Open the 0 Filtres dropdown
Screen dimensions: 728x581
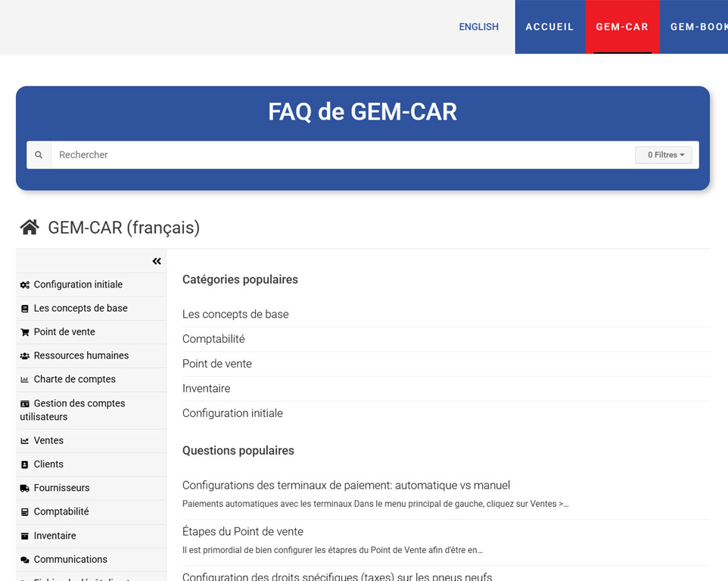(x=664, y=154)
